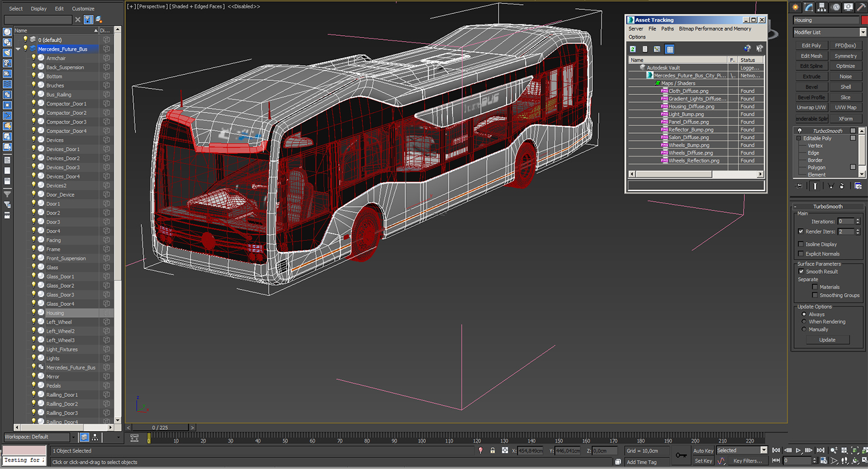
Task: Check the Isoline Display checkbox
Action: (801, 244)
